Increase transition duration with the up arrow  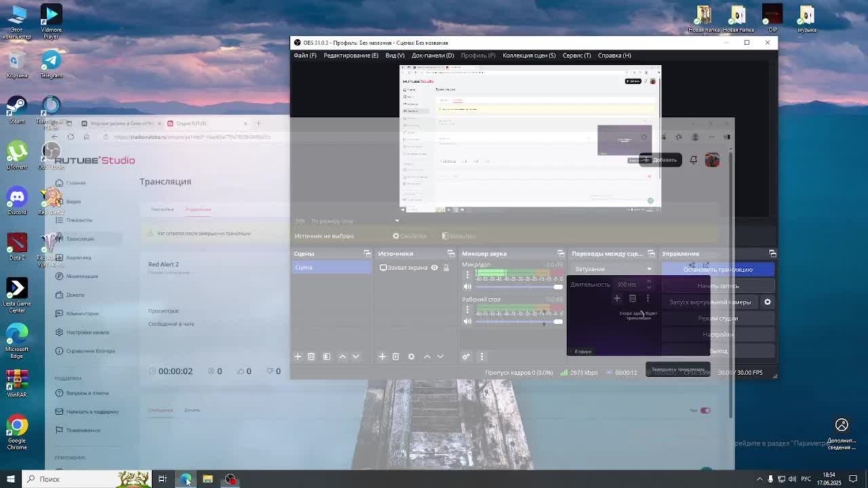[649, 282]
